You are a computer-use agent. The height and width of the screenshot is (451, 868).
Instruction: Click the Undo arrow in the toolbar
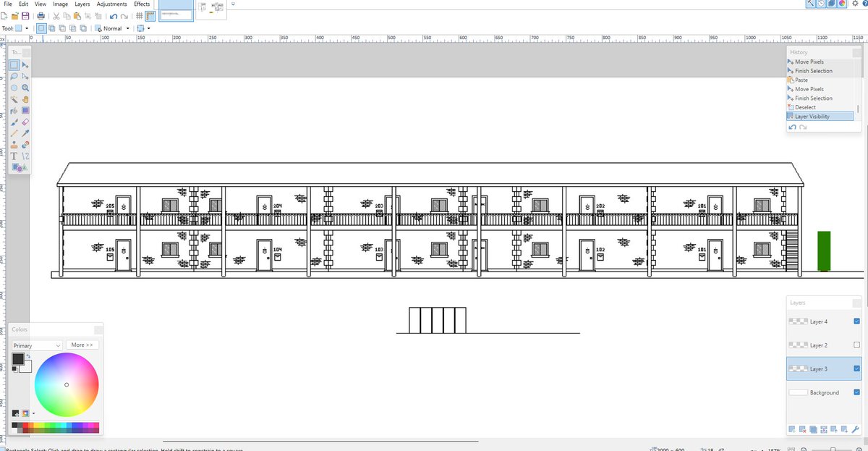coord(114,16)
